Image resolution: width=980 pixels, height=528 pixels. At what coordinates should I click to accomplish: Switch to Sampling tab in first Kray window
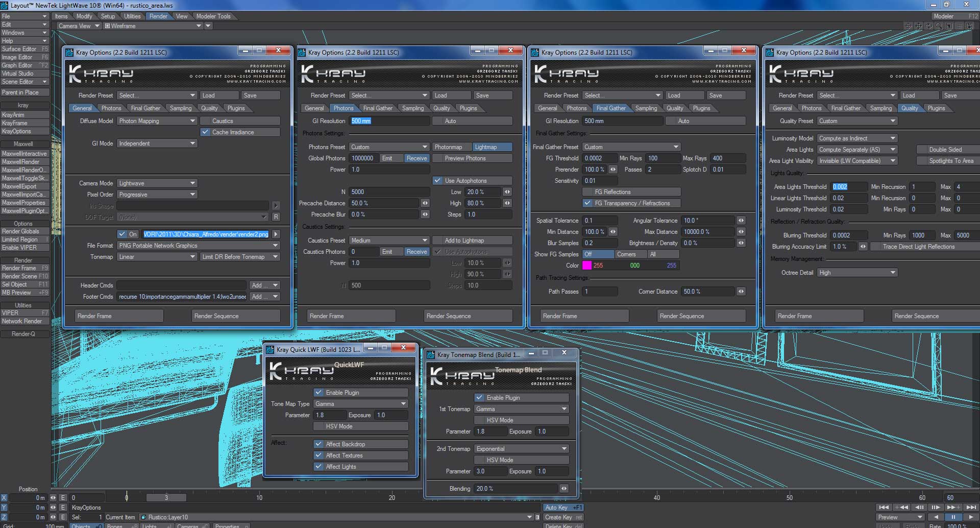[181, 108]
